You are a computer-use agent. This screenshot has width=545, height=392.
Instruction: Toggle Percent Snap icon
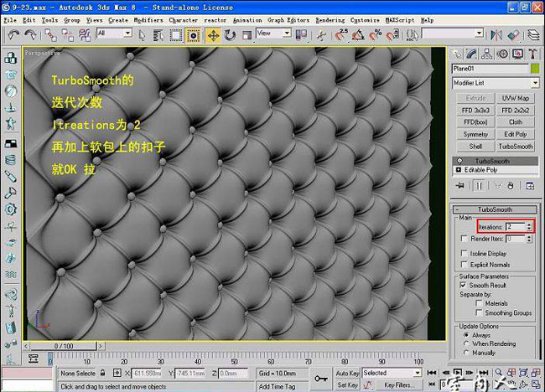(x=376, y=35)
